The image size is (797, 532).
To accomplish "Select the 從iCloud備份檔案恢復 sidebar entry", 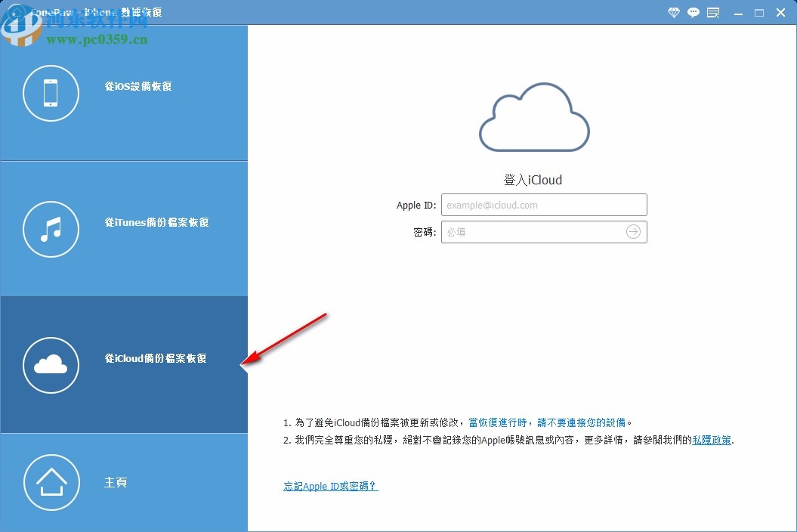I will click(155, 359).
